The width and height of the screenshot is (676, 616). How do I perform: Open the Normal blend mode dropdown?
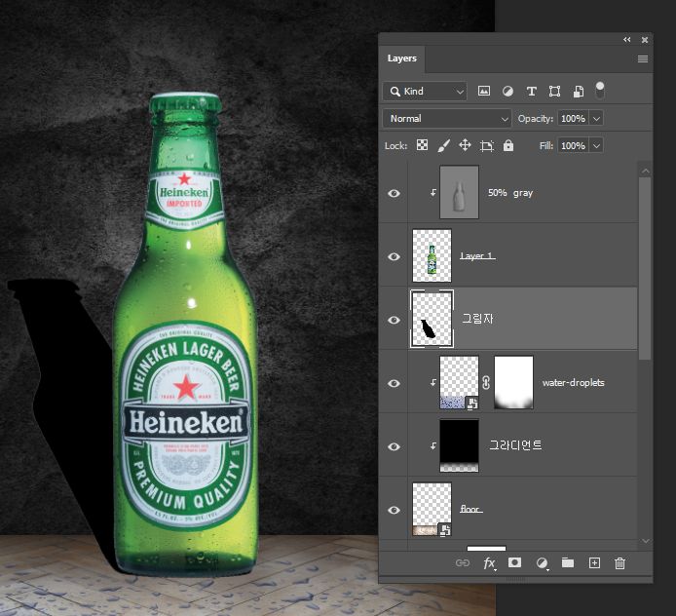click(447, 118)
